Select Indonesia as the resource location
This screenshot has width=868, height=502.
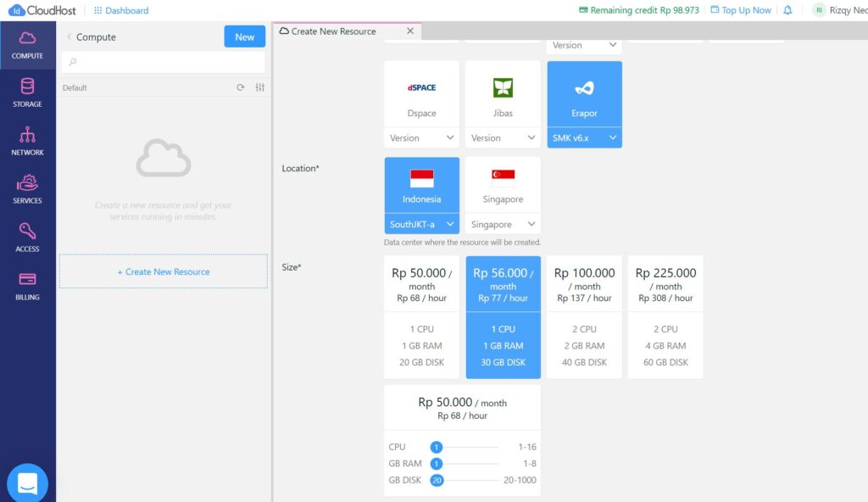421,185
